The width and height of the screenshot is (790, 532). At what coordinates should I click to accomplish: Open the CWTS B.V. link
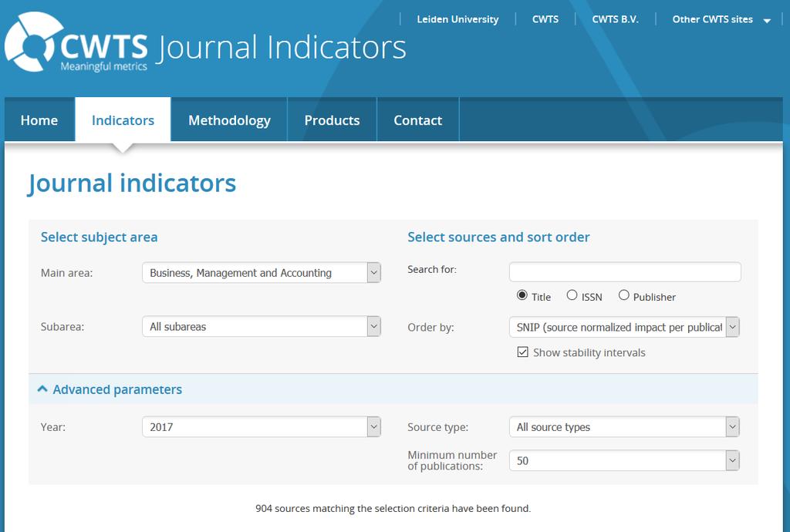point(615,19)
